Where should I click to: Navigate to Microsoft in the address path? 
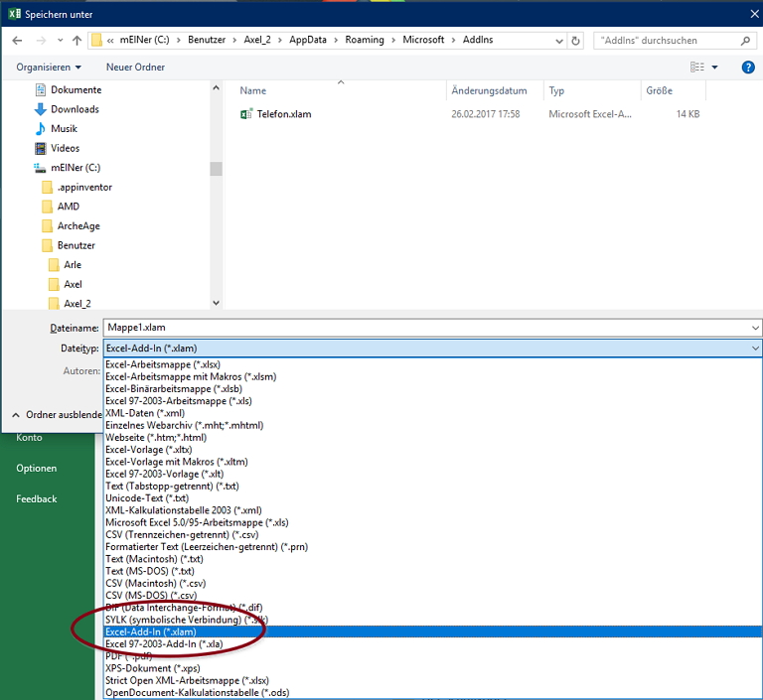point(423,40)
